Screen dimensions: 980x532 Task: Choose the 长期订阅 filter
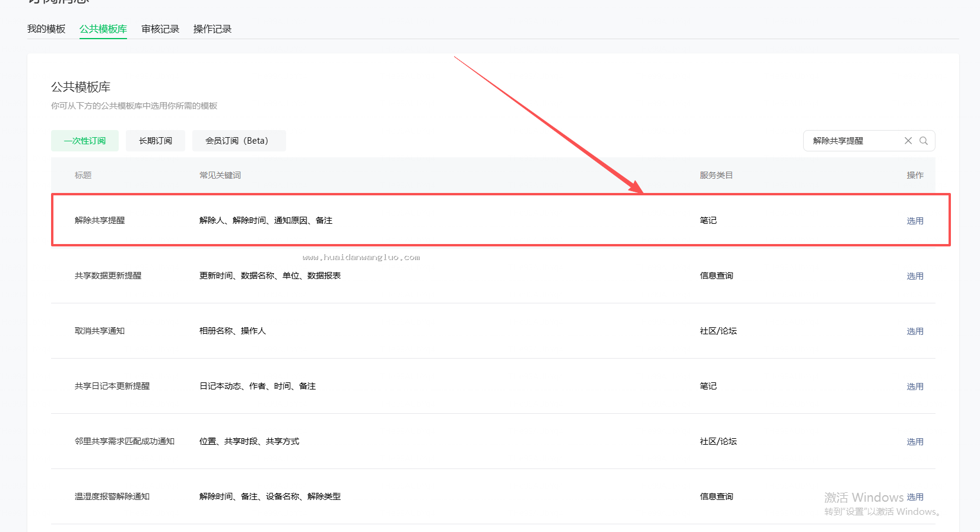(x=156, y=141)
